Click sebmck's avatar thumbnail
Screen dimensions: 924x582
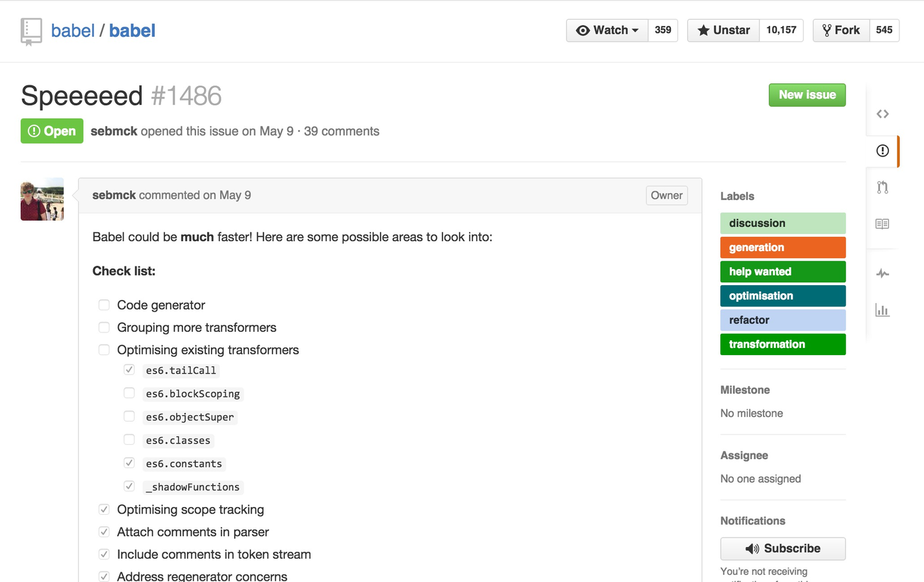click(x=42, y=199)
